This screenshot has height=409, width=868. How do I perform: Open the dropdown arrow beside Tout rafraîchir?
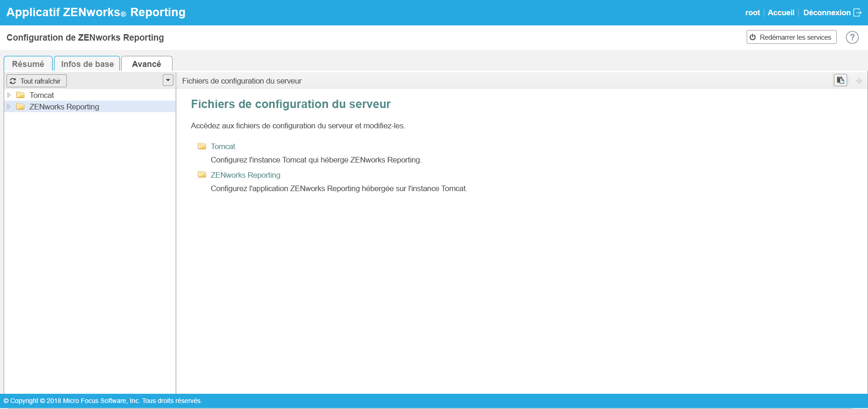(168, 80)
